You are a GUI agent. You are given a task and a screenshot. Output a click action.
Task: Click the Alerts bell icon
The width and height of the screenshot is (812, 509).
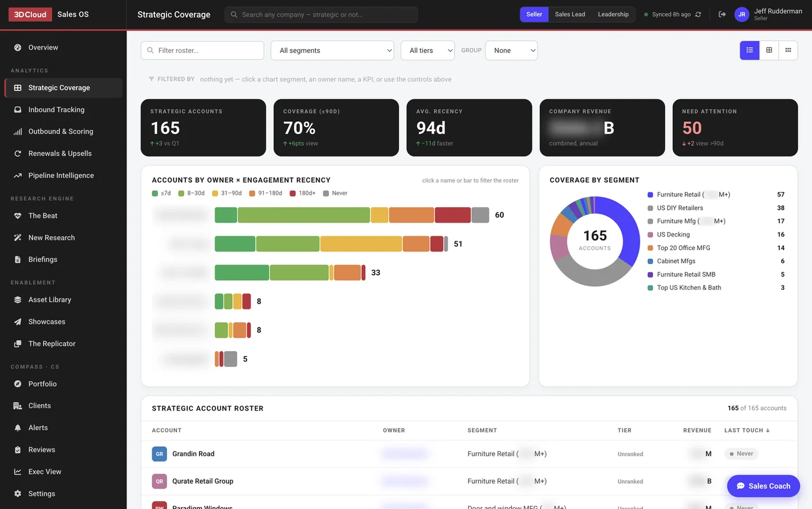pos(18,428)
